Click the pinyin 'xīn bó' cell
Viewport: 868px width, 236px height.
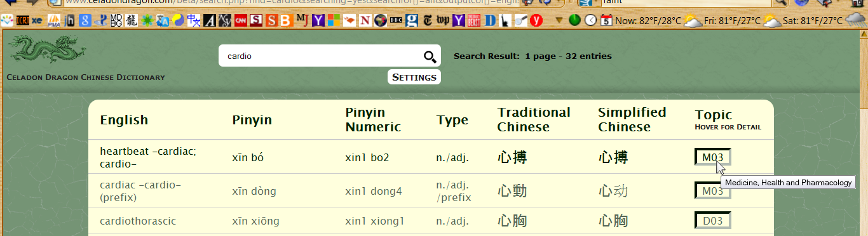248,157
